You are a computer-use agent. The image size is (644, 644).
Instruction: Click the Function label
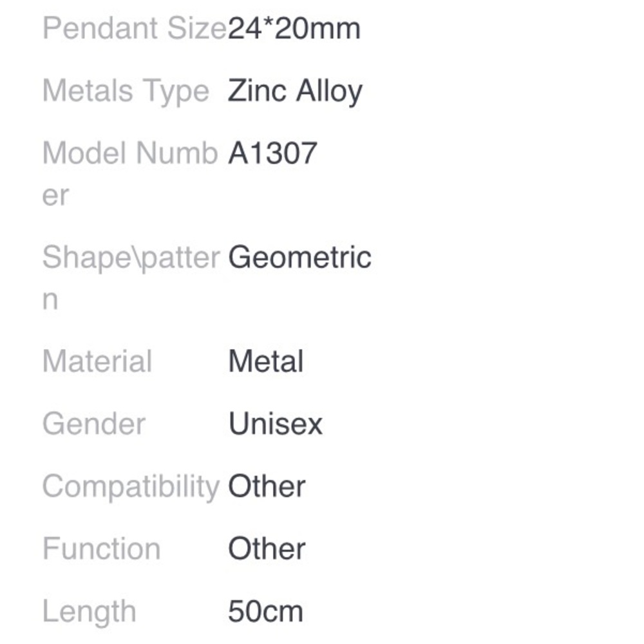coord(102,549)
